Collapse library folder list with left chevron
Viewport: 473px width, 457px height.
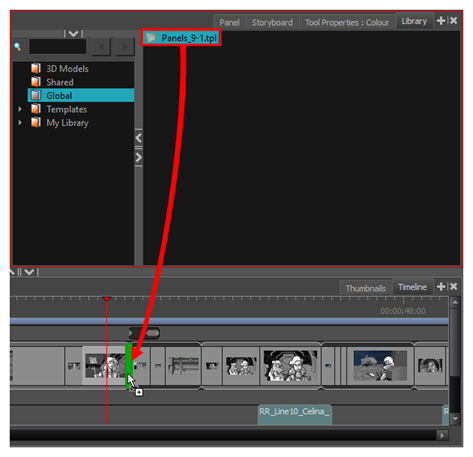(x=139, y=138)
